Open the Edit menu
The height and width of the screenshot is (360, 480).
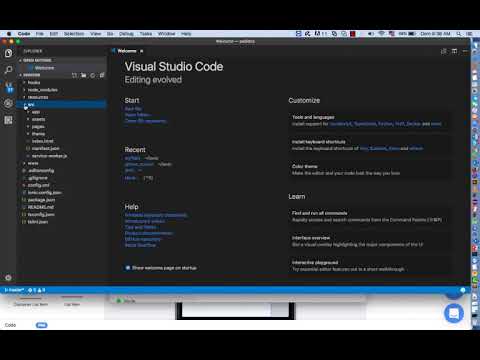click(54, 34)
